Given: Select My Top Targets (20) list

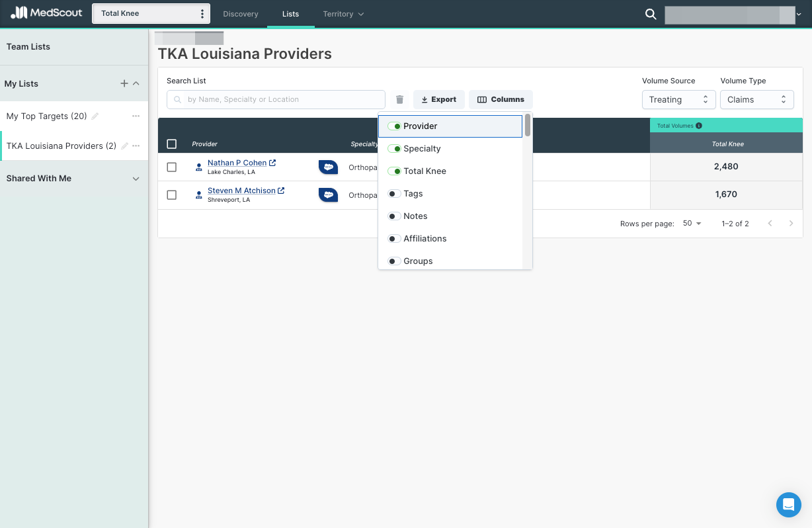Looking at the screenshot, I should click(x=46, y=116).
